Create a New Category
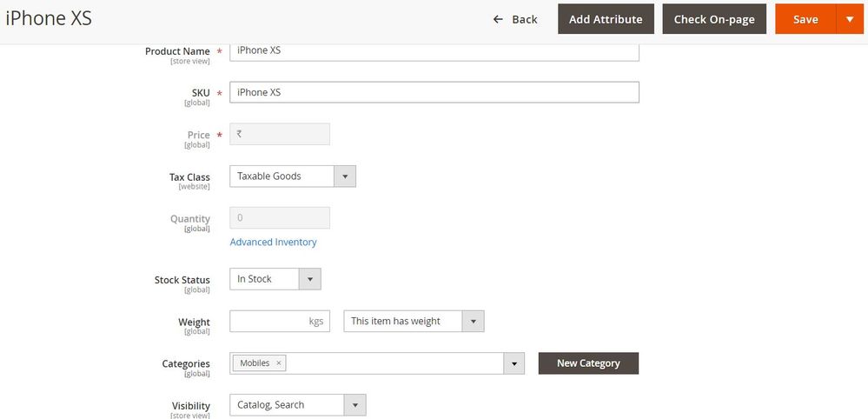Image resolution: width=868 pixels, height=419 pixels. click(588, 363)
